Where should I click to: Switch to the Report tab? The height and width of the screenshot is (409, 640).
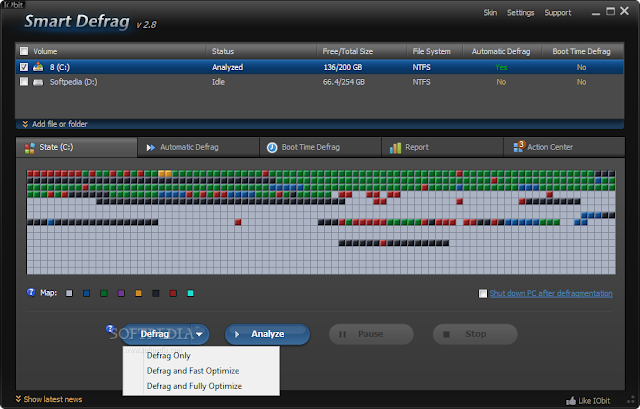tap(442, 147)
